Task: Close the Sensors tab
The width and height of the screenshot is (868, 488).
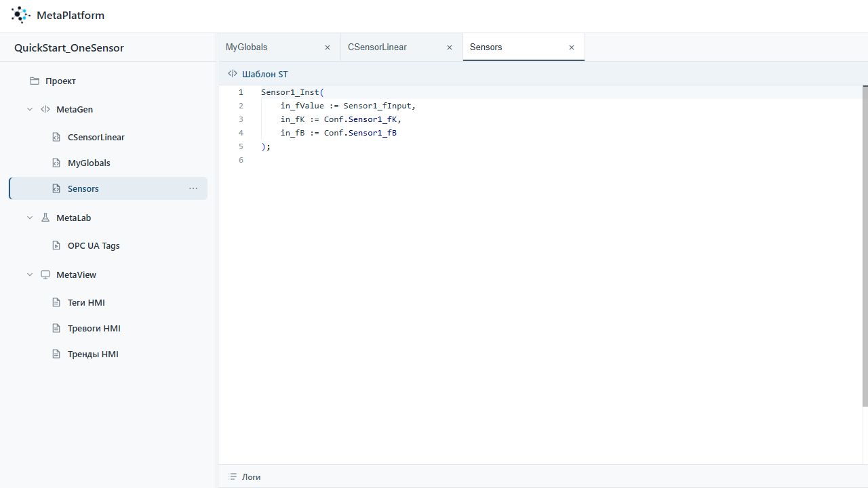Action: [572, 47]
